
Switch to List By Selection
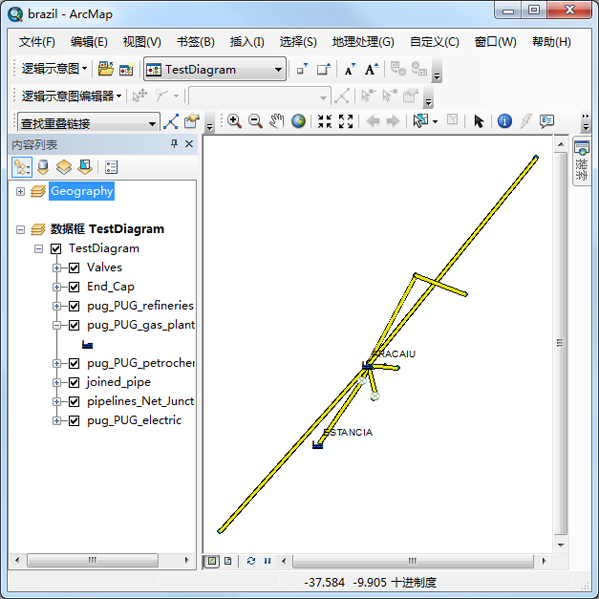click(85, 167)
